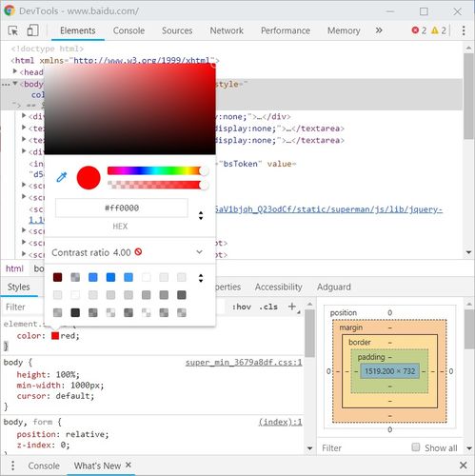The width and height of the screenshot is (475, 476).
Task: Add new style rule plus icon
Action: 291,307
